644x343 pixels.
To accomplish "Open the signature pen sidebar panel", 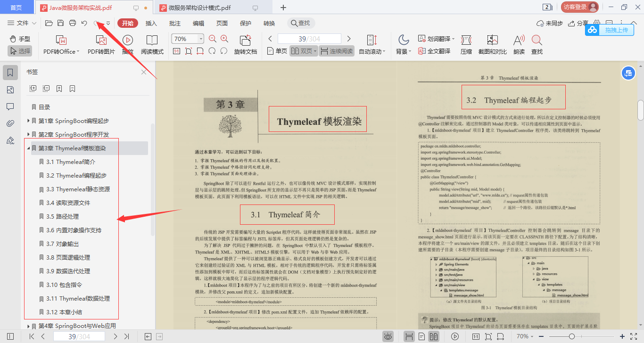I will (10, 140).
